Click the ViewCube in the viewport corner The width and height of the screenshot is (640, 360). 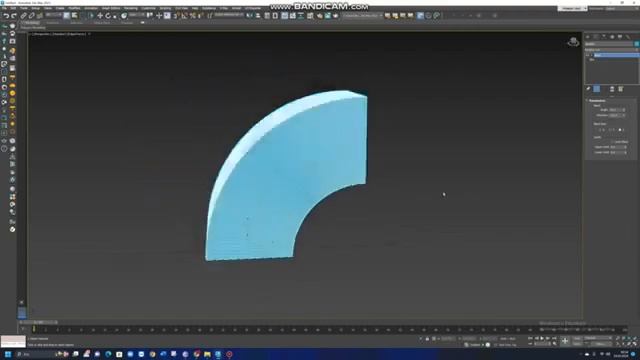[x=573, y=42]
